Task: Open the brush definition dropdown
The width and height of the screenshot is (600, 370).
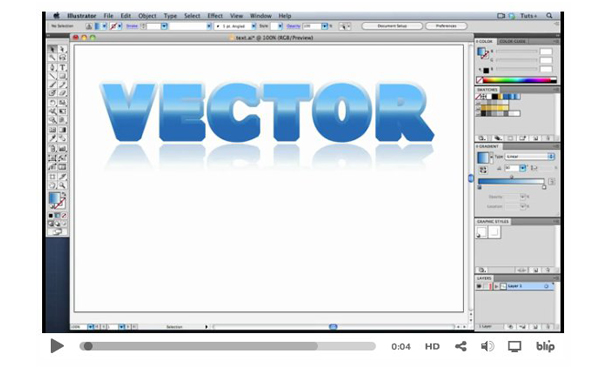Action: click(253, 26)
